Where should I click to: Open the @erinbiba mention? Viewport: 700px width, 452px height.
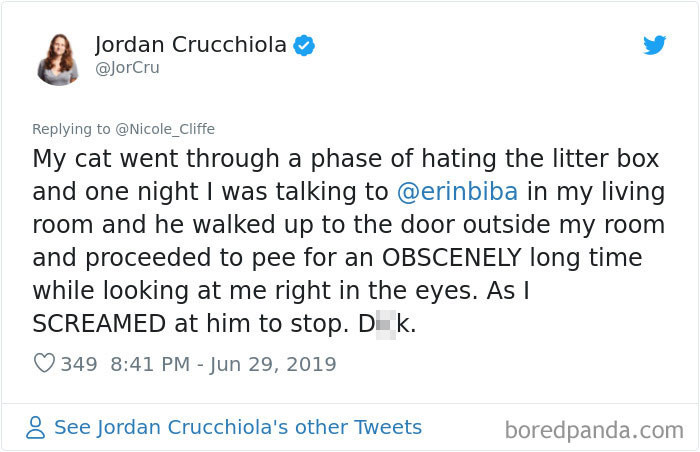pyautogui.click(x=458, y=192)
